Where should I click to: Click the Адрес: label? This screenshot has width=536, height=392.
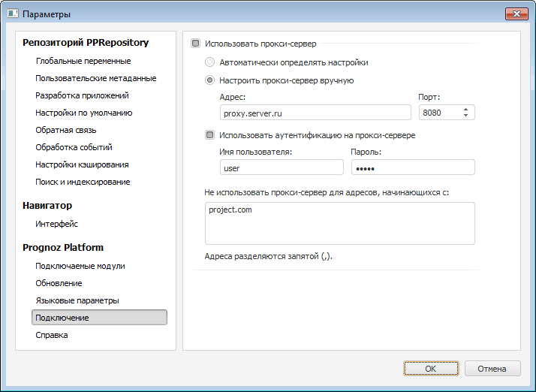(233, 97)
